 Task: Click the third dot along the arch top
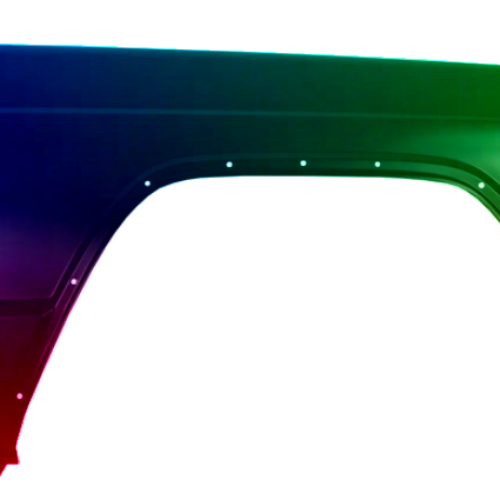pyautogui.click(x=377, y=164)
